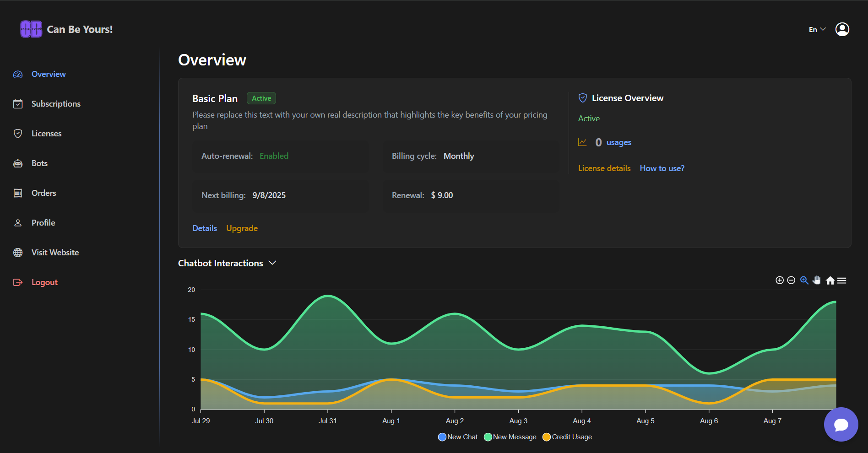The height and width of the screenshot is (453, 868).
Task: Click the chart zoom in icon
Action: [x=780, y=280]
